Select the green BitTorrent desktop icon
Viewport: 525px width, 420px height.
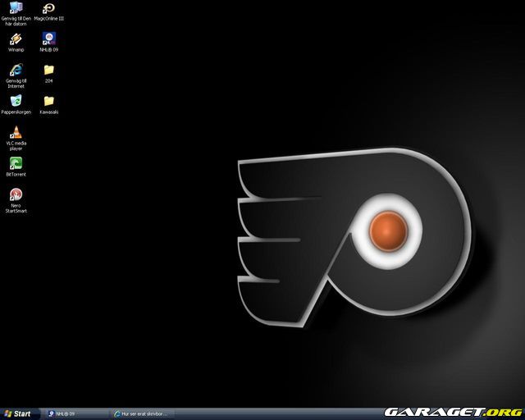(x=16, y=163)
